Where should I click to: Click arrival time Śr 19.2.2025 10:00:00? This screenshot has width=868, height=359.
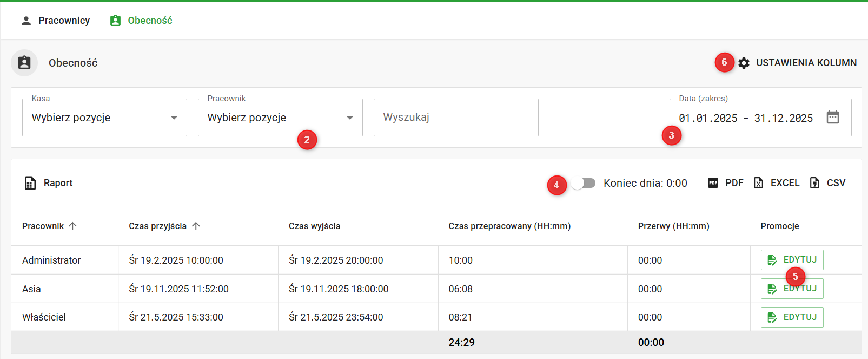pyautogui.click(x=176, y=260)
